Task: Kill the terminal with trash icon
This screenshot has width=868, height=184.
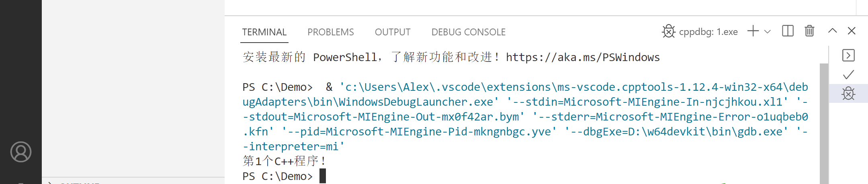Action: click(x=809, y=31)
